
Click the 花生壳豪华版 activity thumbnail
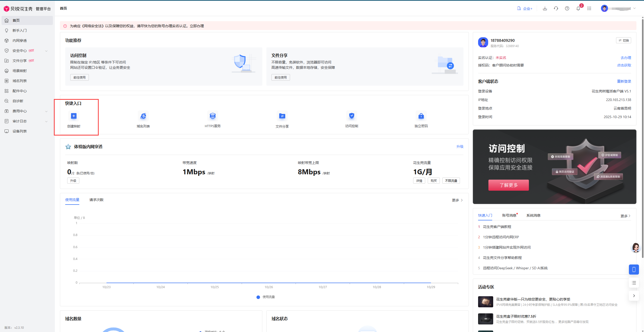pos(485,302)
